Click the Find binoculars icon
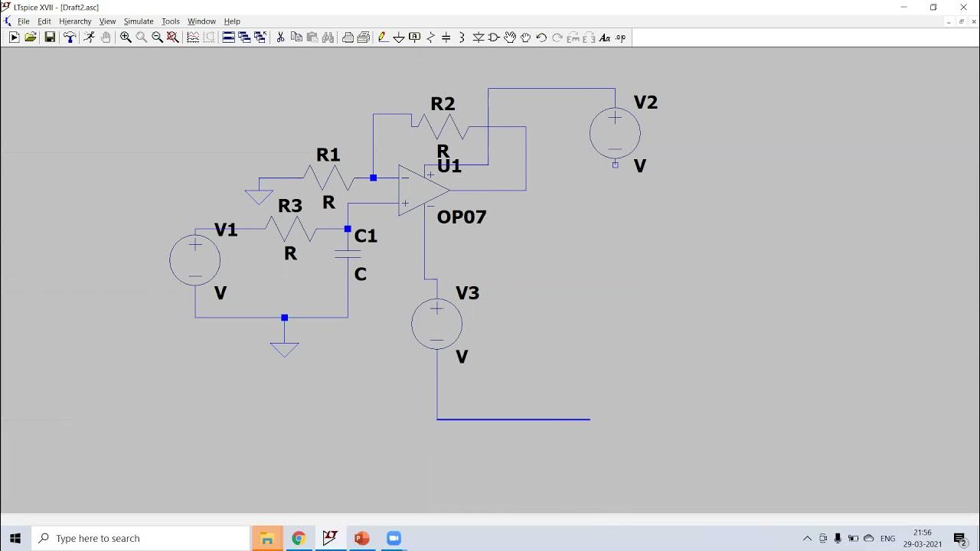The width and height of the screenshot is (980, 551). pos(328,37)
